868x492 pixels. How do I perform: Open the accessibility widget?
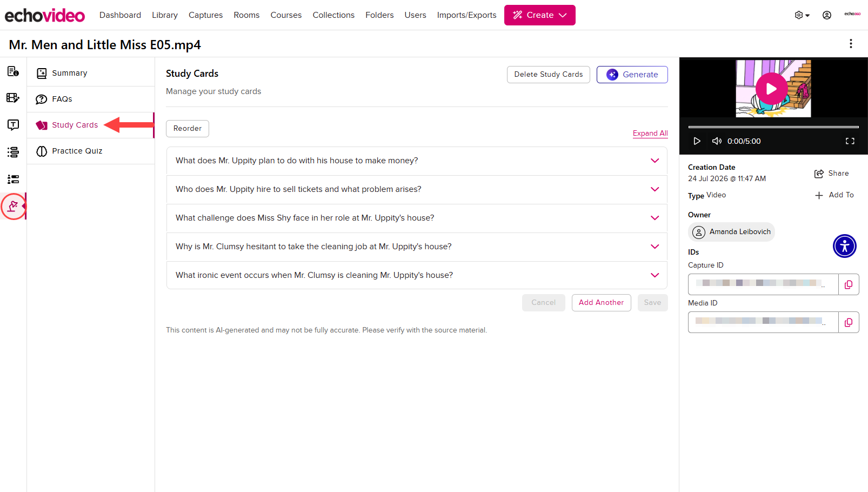(x=845, y=246)
